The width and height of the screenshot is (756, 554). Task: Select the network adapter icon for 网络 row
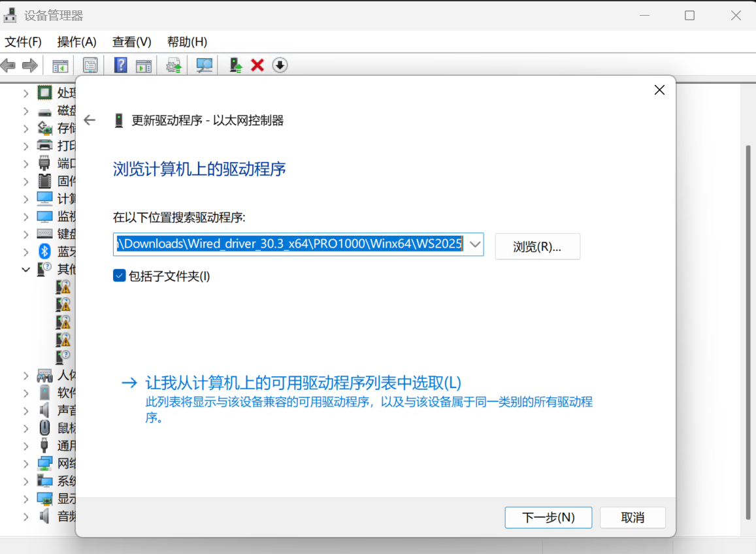point(44,463)
